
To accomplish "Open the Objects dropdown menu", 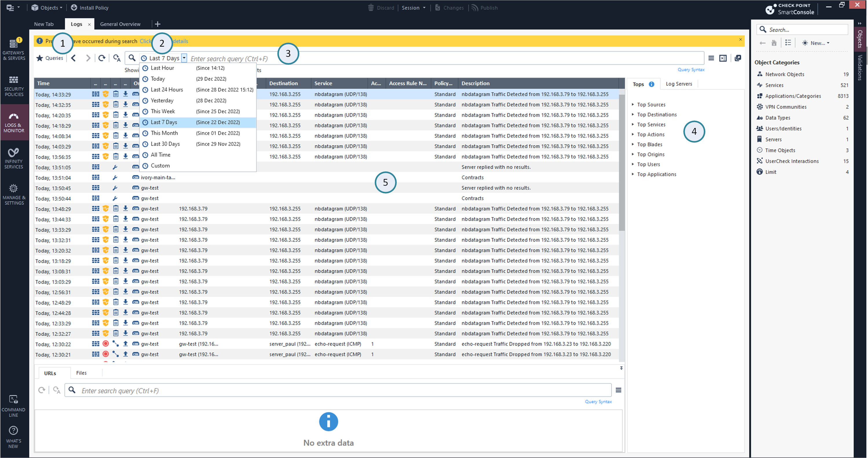I will [x=47, y=8].
